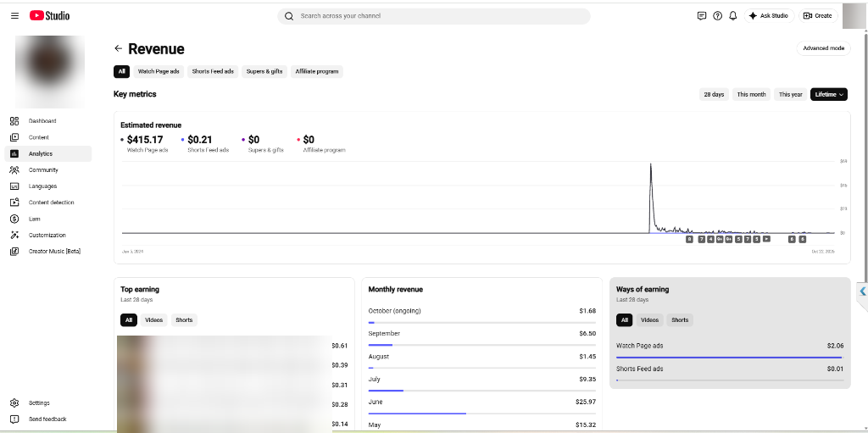Open Content detection in the sidebar

tap(48, 203)
